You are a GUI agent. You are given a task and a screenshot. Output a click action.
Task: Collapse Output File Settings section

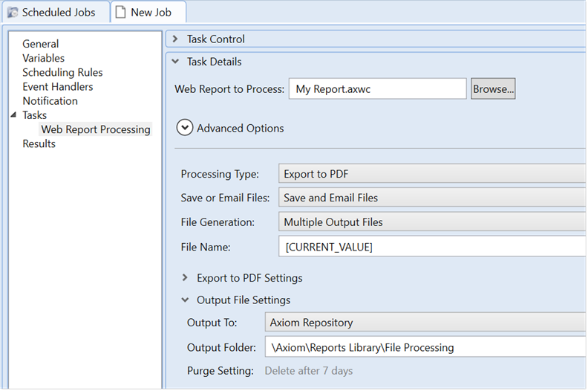click(x=185, y=300)
